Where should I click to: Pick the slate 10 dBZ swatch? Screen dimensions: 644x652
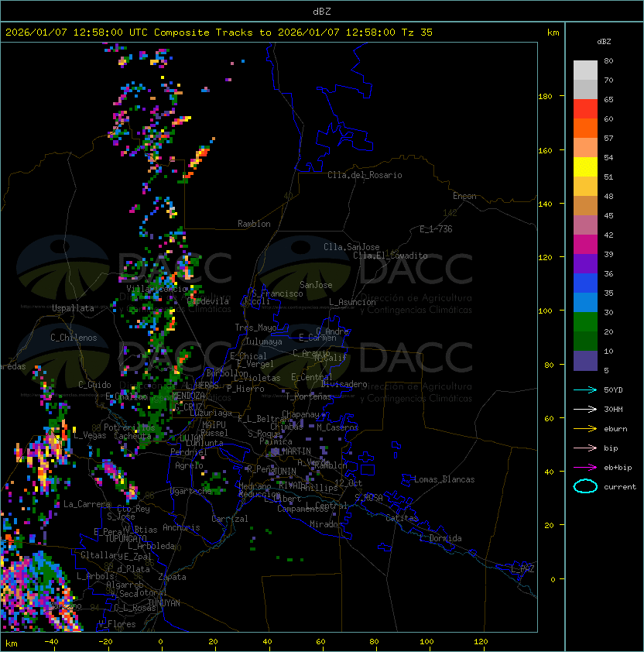coord(585,361)
